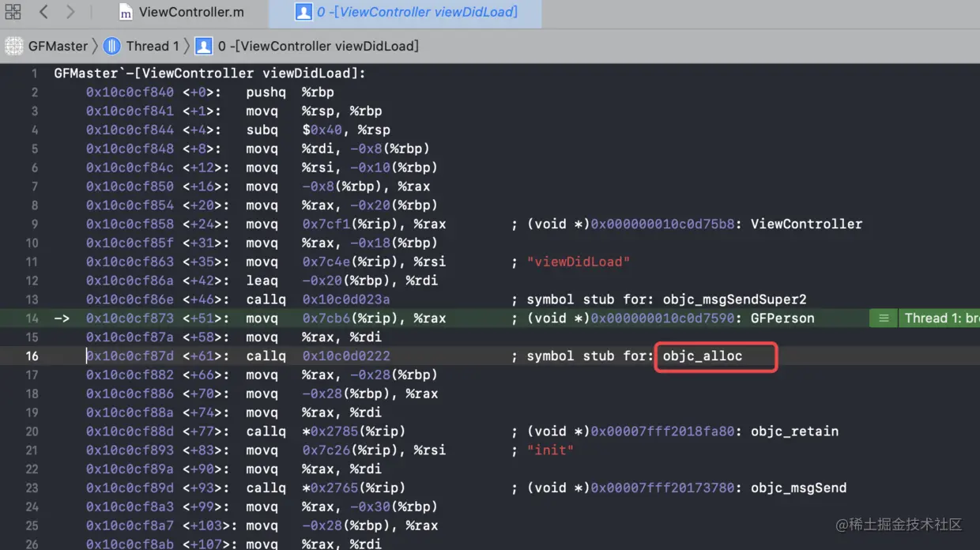Click the green arrow program counter on line 14
The image size is (980, 550).
(62, 318)
